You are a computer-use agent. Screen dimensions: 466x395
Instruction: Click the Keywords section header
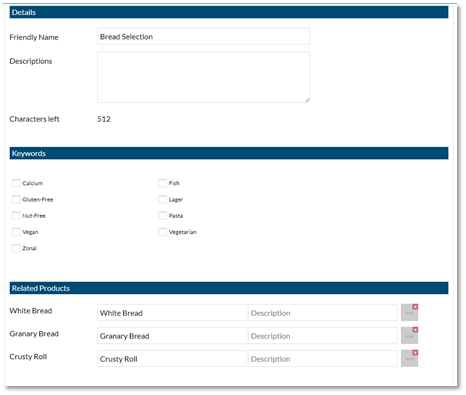coord(229,153)
